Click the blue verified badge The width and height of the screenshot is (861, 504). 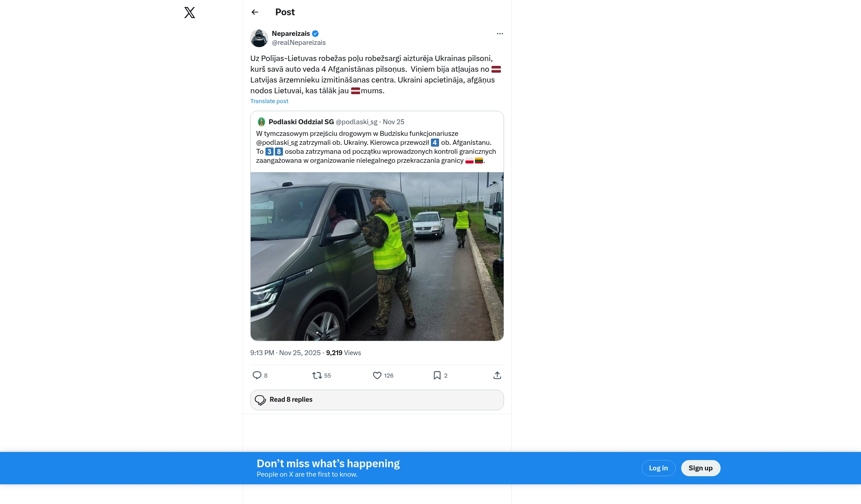(x=315, y=34)
